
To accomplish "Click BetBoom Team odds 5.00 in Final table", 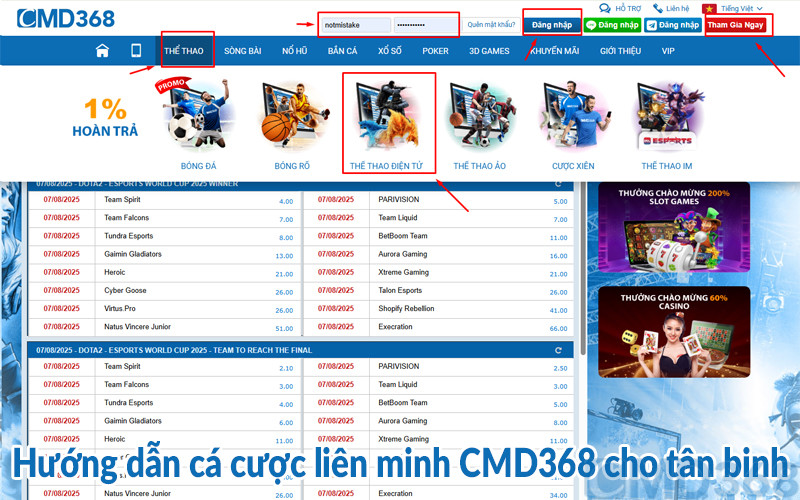I will pyautogui.click(x=560, y=404).
